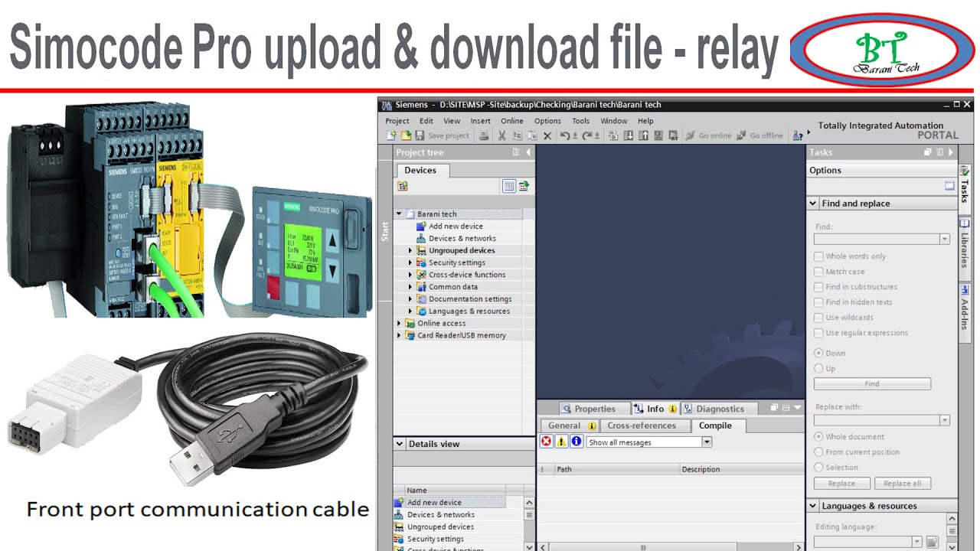Click the Find button
The height and width of the screenshot is (551, 980).
coord(872,384)
